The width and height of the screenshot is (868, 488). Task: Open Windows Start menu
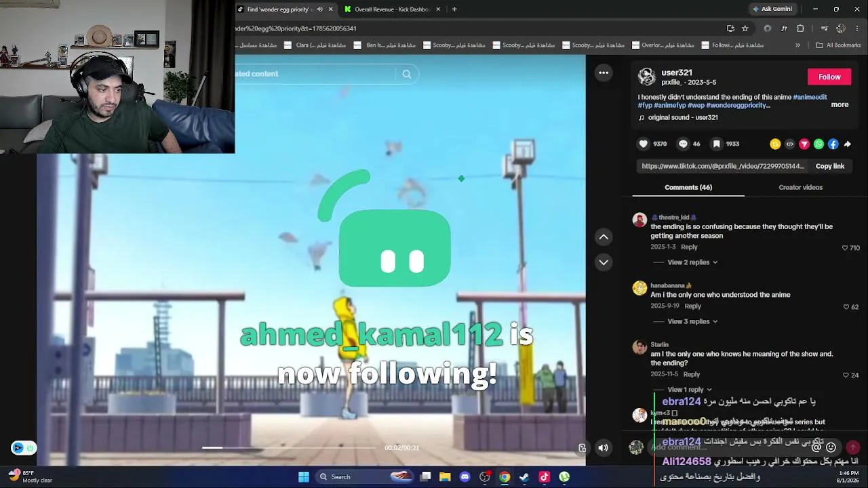tap(304, 476)
